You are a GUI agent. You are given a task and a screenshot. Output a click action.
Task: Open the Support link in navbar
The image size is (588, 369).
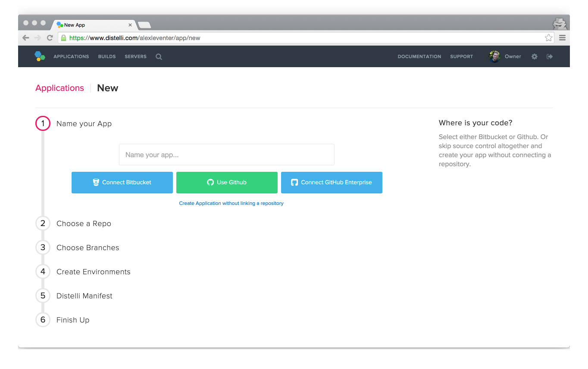[462, 56]
